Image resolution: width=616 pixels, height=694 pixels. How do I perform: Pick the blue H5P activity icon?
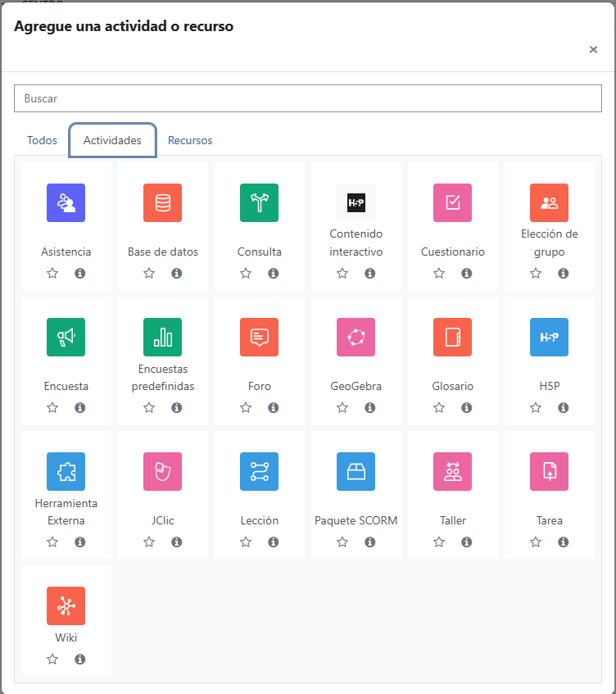[549, 338]
